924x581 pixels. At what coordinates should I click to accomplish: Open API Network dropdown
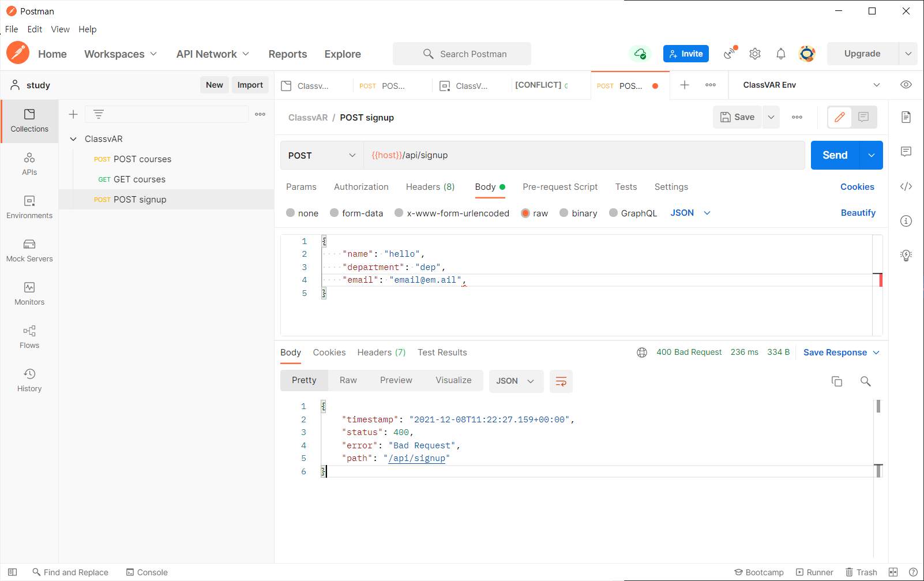click(213, 54)
